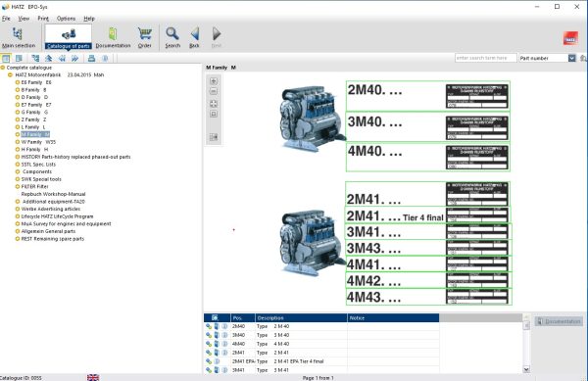Select REST Remaining spare parts item
The height and width of the screenshot is (381, 588).
(53, 239)
